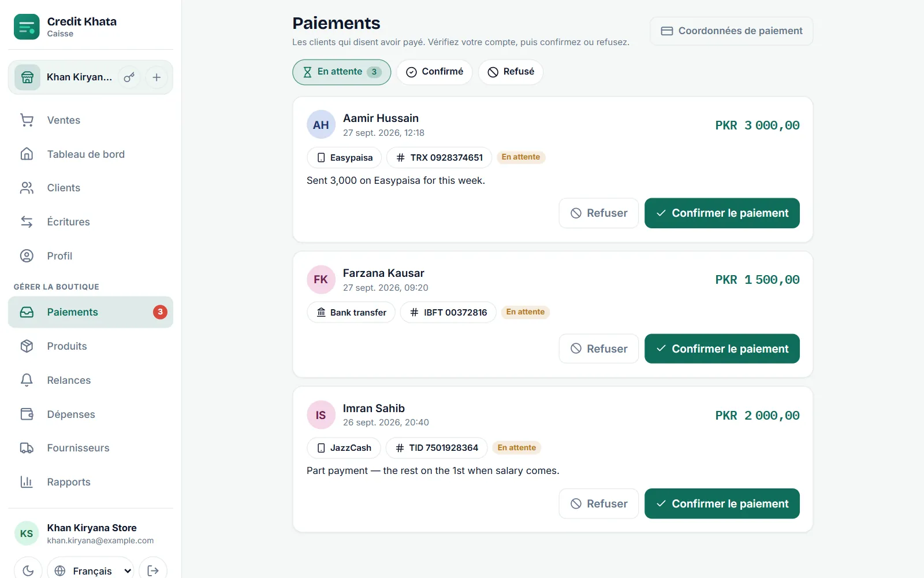Click the KS store avatar
This screenshot has height=578, width=924.
(x=27, y=533)
